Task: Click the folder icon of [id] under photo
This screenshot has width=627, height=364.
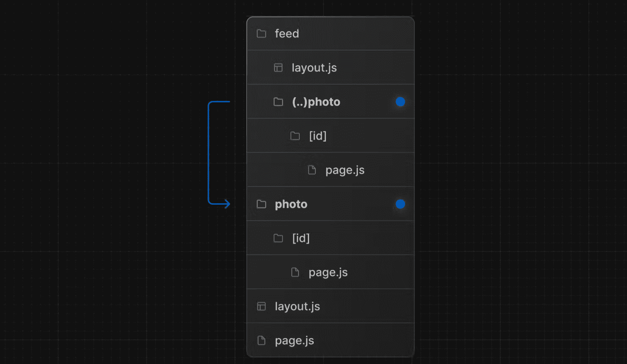Action: (x=278, y=238)
